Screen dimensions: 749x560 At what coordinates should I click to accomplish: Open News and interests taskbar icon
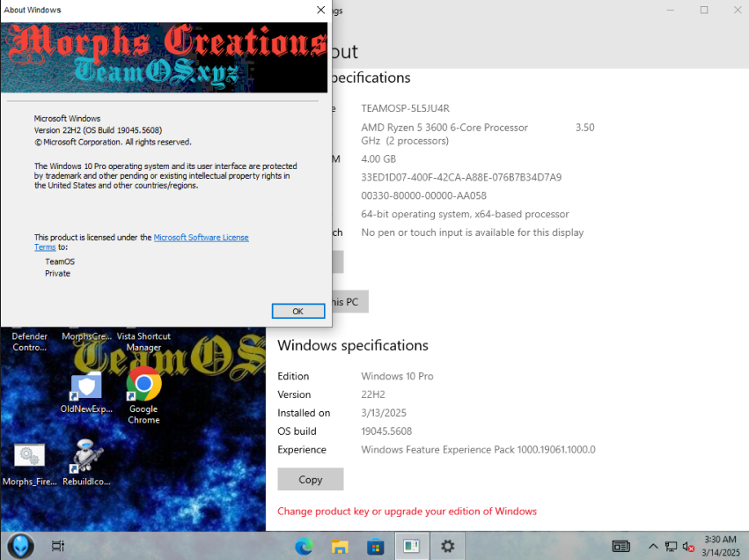pyautogui.click(x=621, y=546)
